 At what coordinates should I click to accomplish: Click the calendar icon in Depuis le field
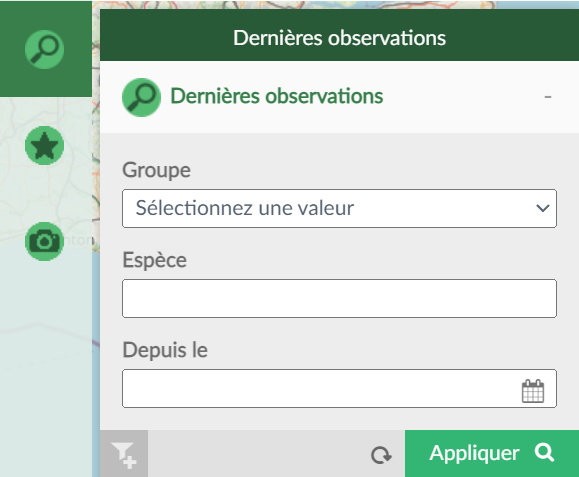pyautogui.click(x=533, y=391)
